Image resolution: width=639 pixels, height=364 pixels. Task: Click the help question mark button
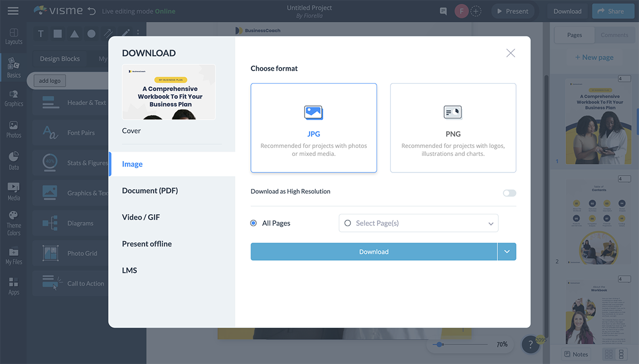pyautogui.click(x=530, y=345)
